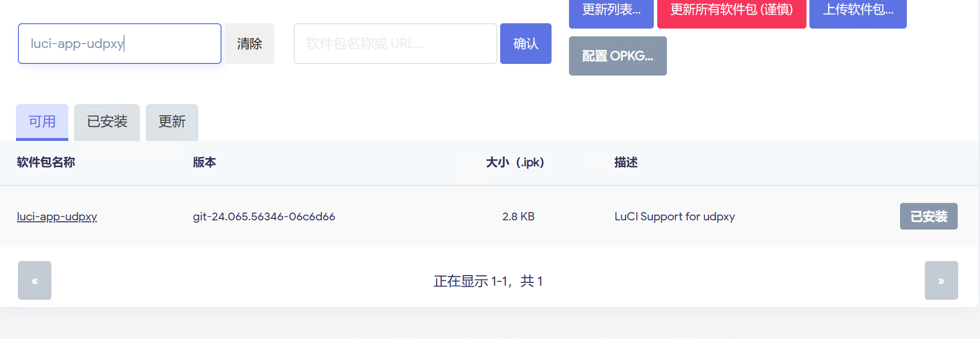Click the 大小 (.ipk) column header

pos(515,162)
